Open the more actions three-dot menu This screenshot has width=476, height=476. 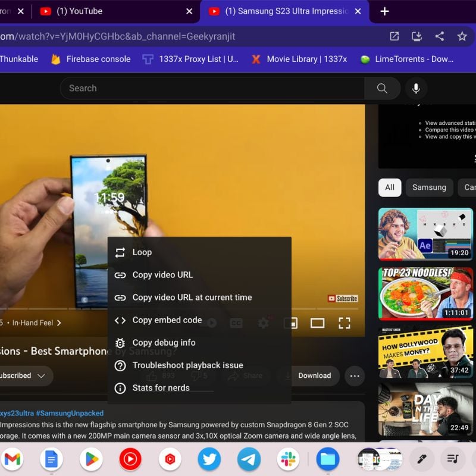pos(355,376)
